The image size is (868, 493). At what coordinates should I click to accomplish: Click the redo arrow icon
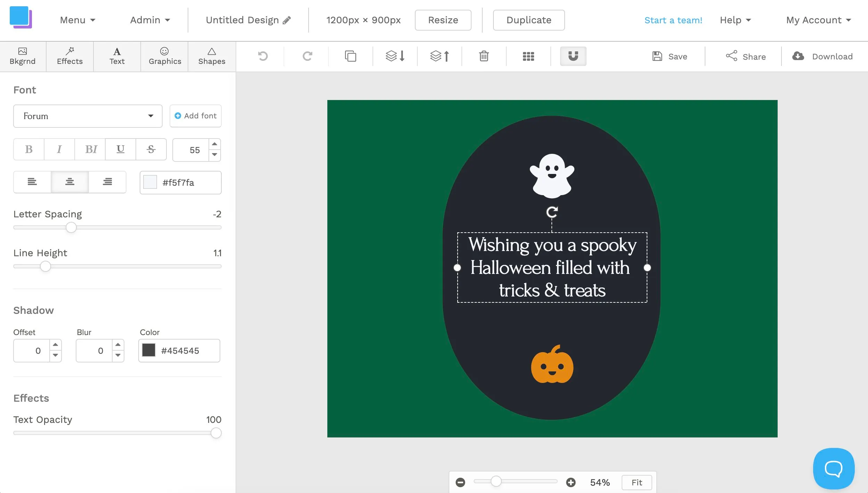coord(307,56)
